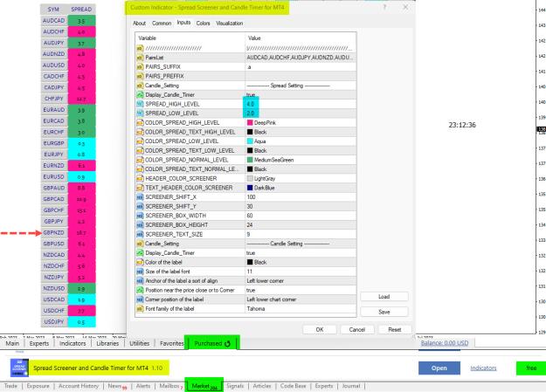The width and height of the screenshot is (546, 392).
Task: Click the SCREENER_SHIFT_X integer icon
Action: click(140, 197)
